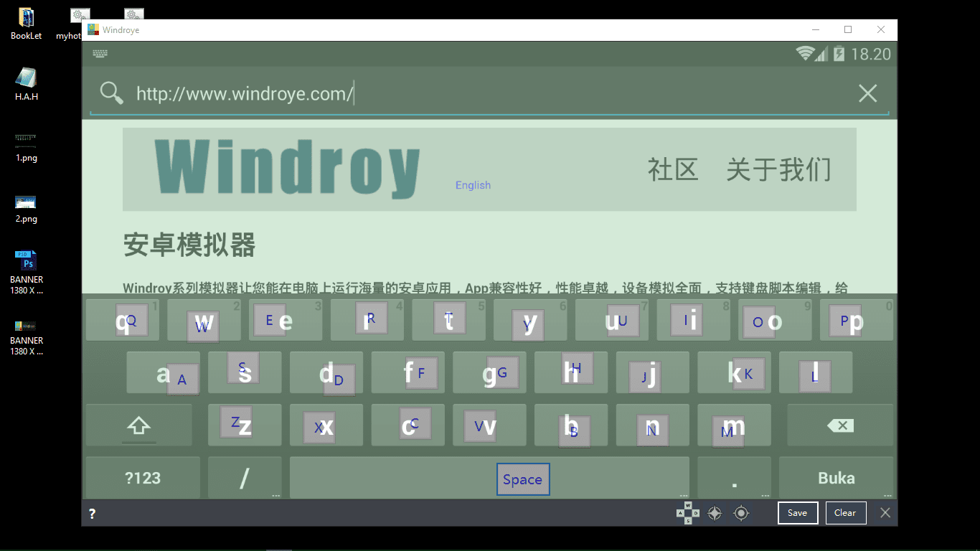
Task: Tap the slash key on the keyboard
Action: click(x=245, y=478)
